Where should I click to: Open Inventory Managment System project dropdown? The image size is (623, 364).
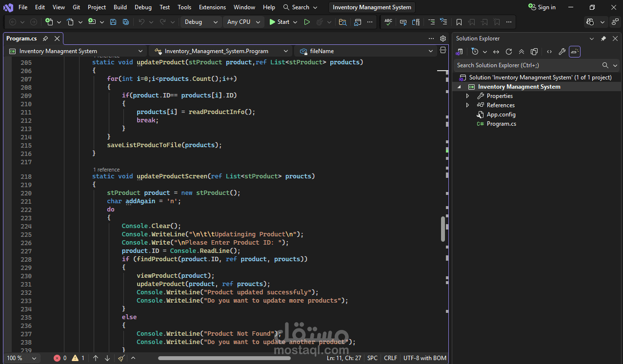pyautogui.click(x=76, y=51)
